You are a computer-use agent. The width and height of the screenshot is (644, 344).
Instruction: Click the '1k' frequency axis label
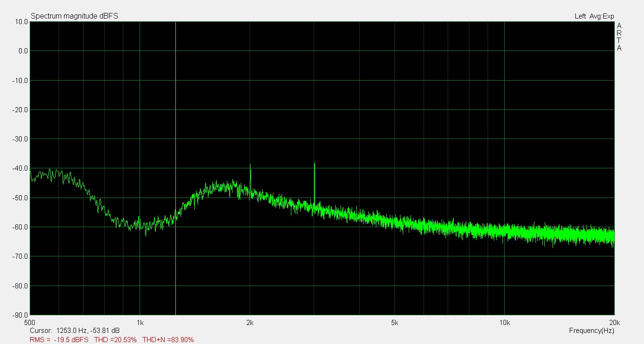tap(140, 322)
